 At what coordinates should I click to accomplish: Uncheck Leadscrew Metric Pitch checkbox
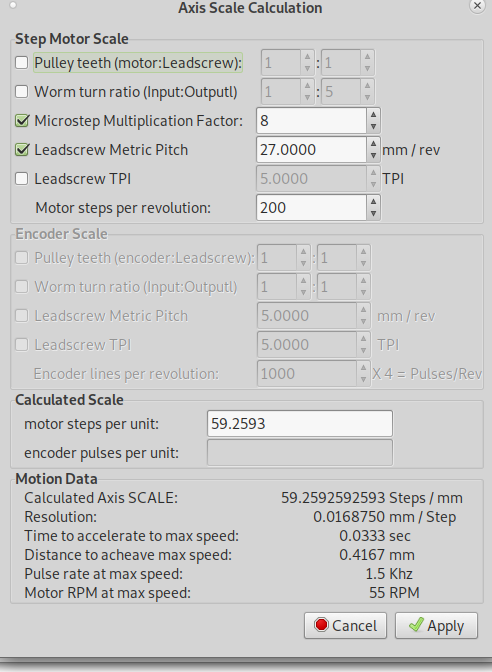[21, 150]
